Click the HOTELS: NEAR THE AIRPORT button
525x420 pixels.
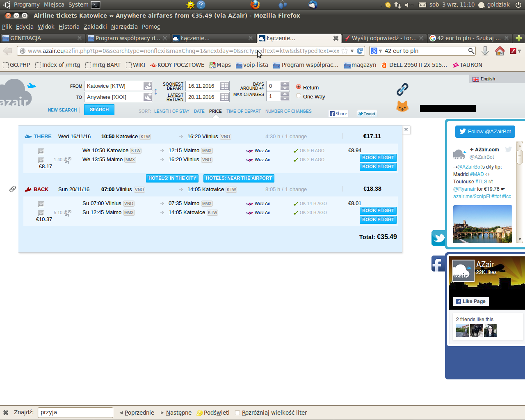pos(239,178)
